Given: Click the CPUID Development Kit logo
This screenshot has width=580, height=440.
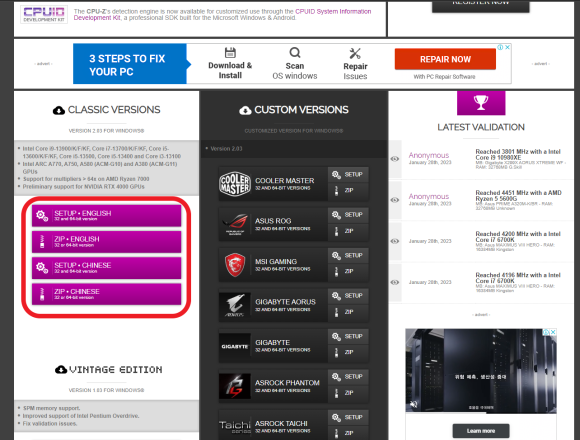Looking at the screenshot, I should [44, 14].
